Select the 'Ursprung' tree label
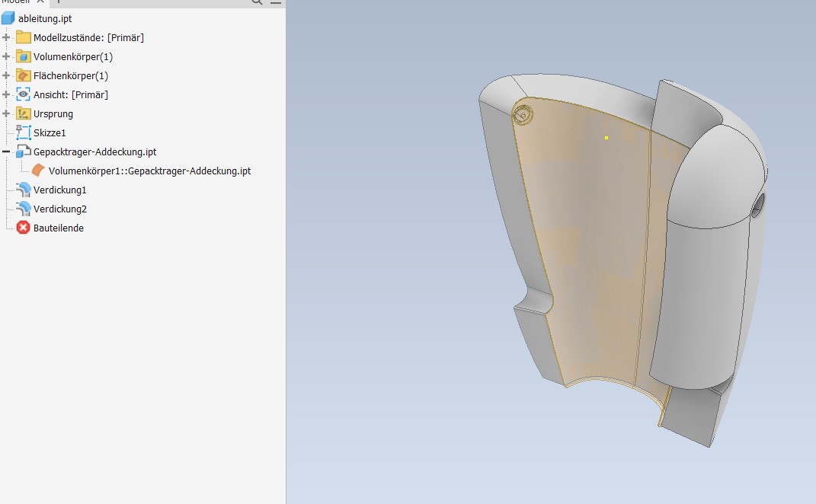Image resolution: width=816 pixels, height=504 pixels. pyautogui.click(x=53, y=114)
